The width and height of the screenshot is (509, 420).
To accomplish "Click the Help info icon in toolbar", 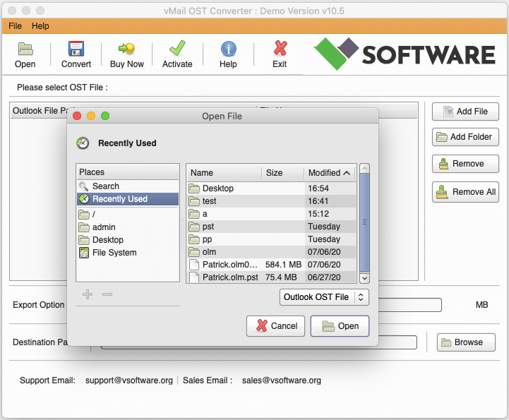I will pyautogui.click(x=229, y=49).
